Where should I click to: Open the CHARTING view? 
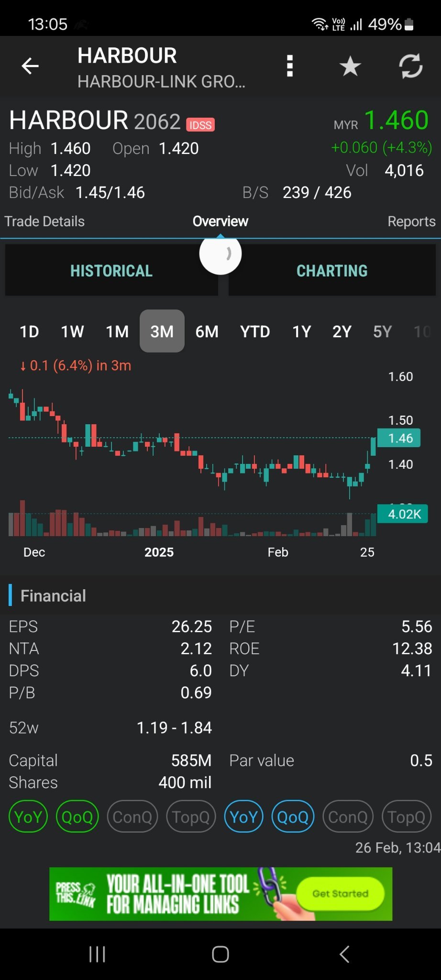332,271
